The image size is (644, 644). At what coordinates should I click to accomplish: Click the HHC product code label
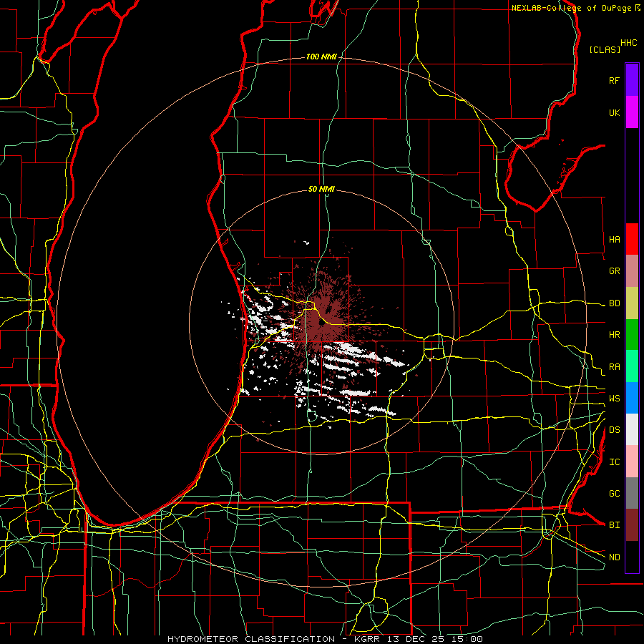pyautogui.click(x=629, y=43)
